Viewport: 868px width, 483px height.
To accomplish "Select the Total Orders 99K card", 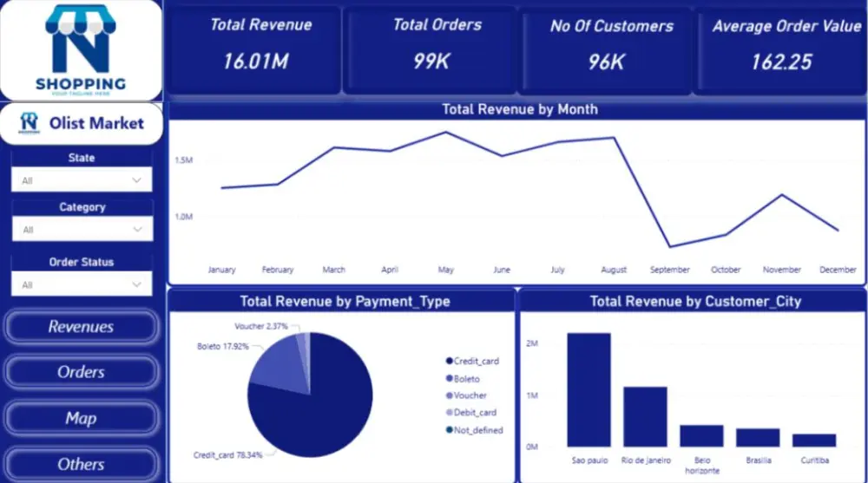I will [x=431, y=49].
